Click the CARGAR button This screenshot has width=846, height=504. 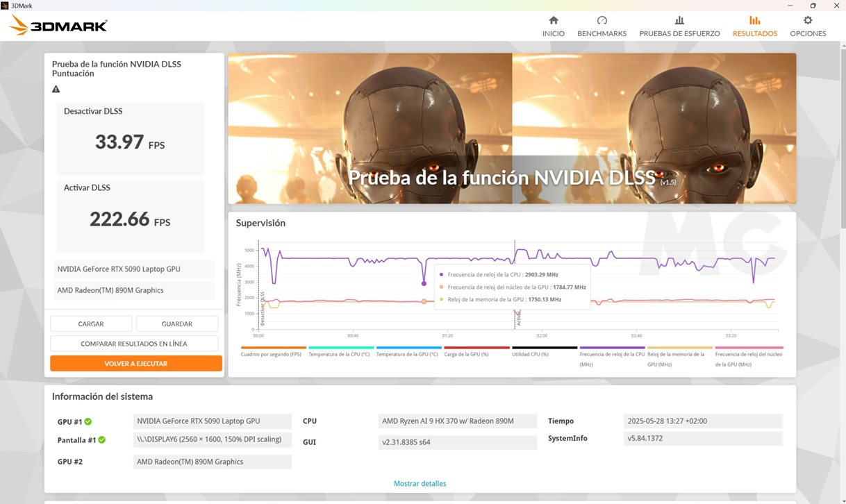click(x=91, y=324)
